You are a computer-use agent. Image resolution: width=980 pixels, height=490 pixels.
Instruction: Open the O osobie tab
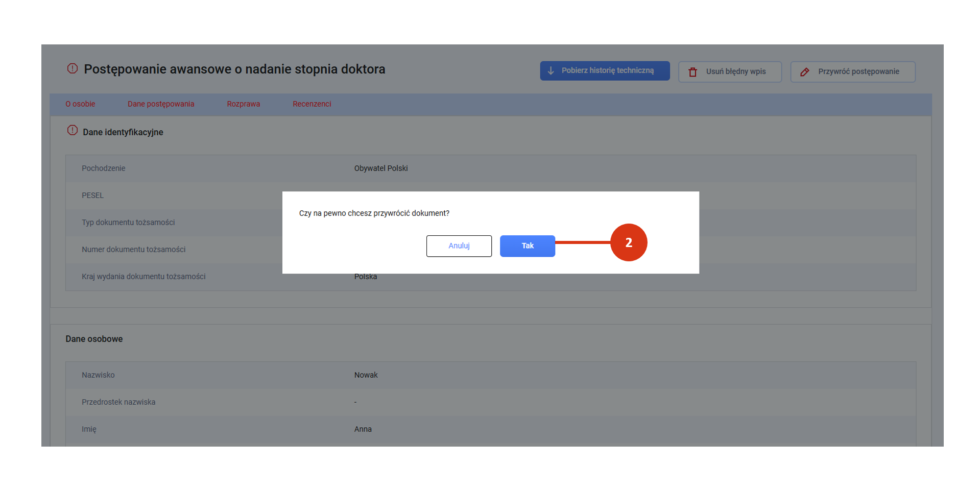[80, 104]
